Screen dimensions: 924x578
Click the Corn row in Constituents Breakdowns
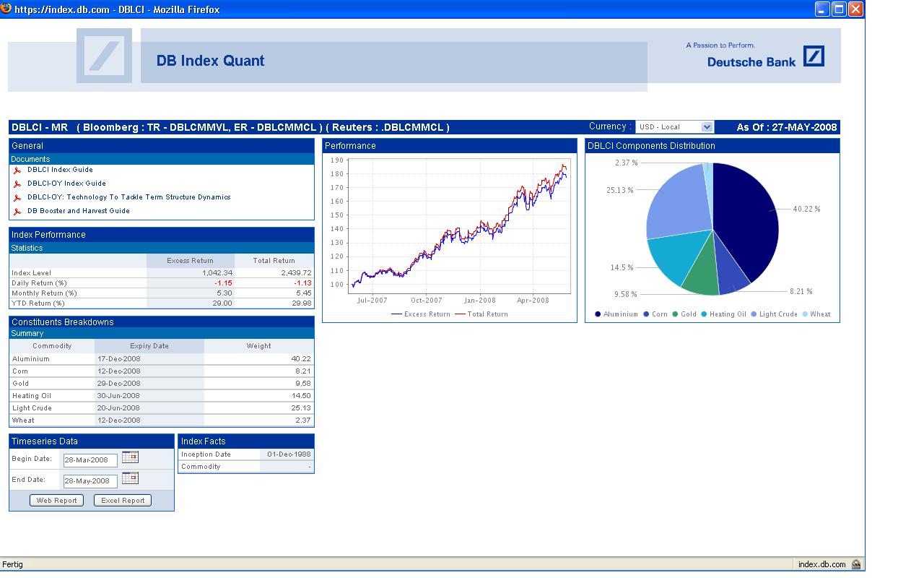pos(162,371)
